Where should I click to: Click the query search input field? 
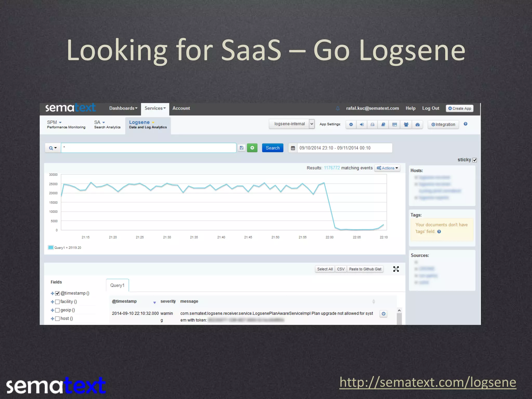(x=149, y=148)
